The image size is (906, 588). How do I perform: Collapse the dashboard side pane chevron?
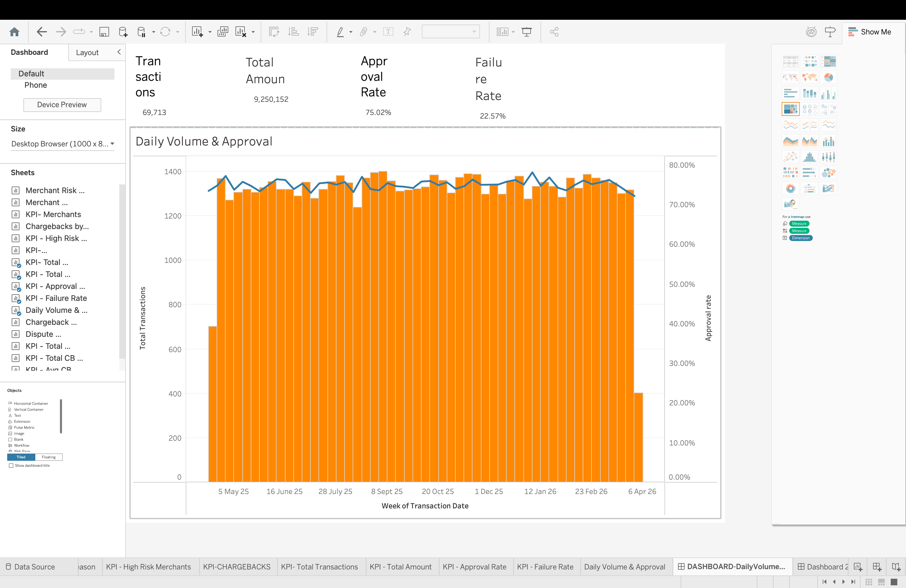pyautogui.click(x=119, y=52)
